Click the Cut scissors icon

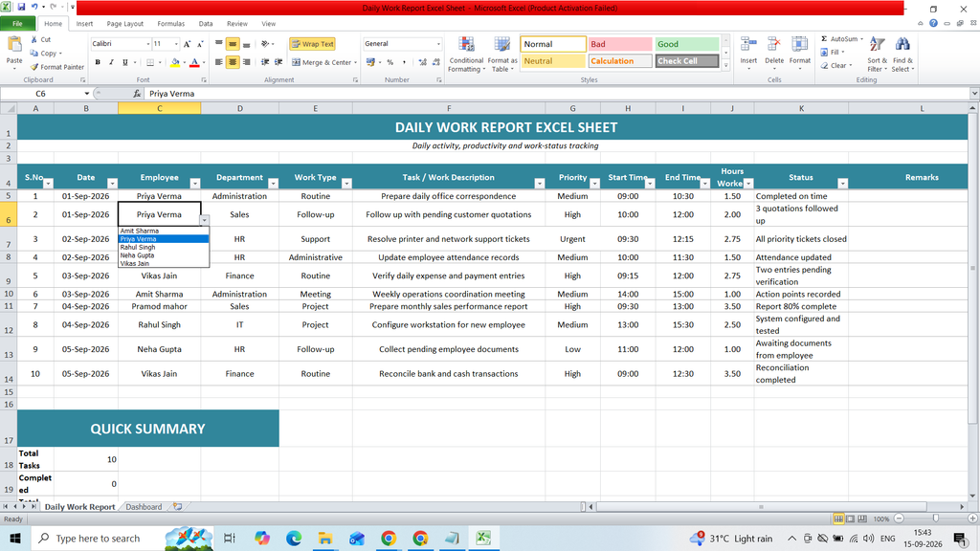point(34,39)
